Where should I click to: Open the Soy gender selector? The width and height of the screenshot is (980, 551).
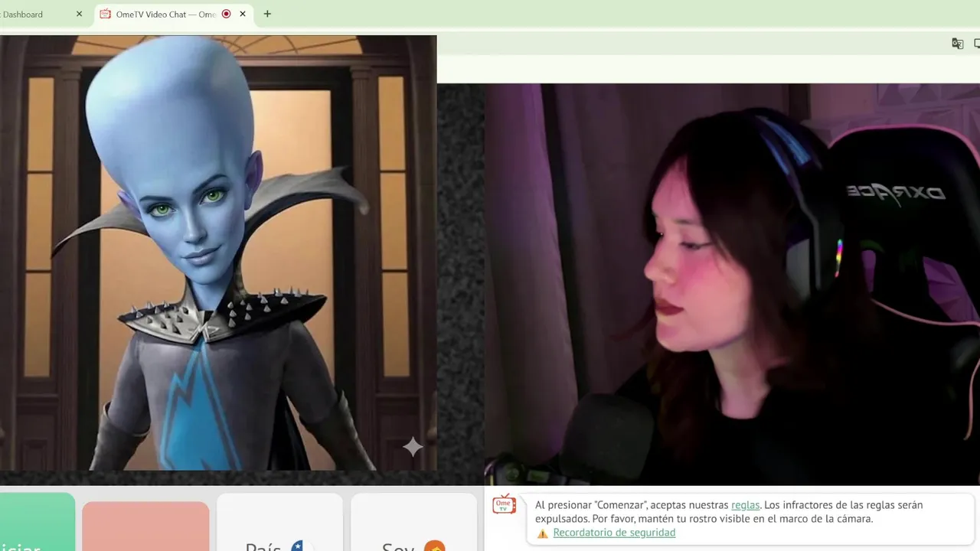click(x=413, y=523)
